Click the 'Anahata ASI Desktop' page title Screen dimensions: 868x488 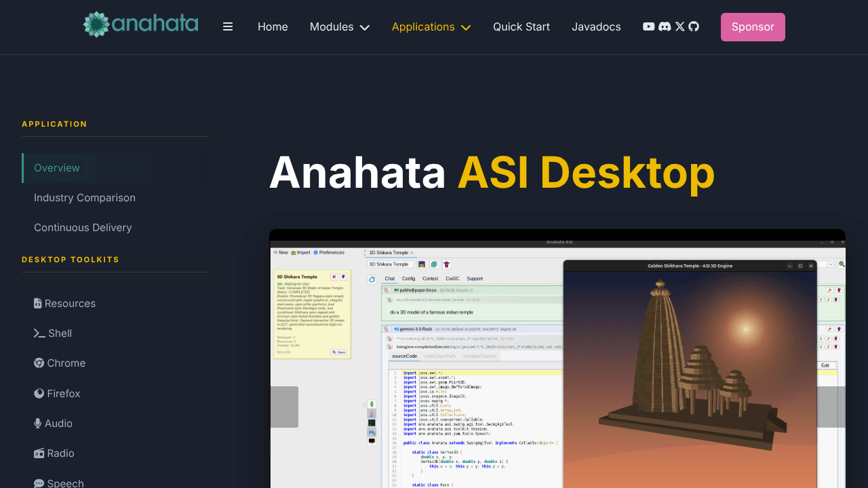coord(492,173)
